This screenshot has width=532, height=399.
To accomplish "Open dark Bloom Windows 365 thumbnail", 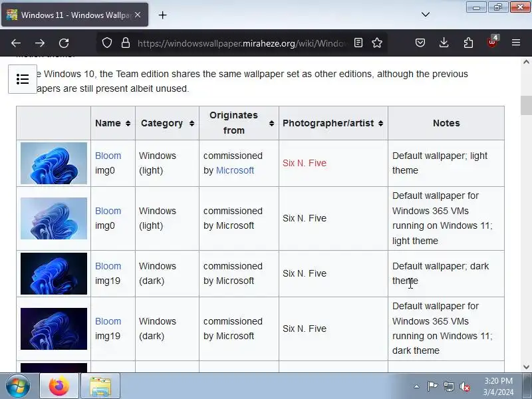I will pos(54,329).
